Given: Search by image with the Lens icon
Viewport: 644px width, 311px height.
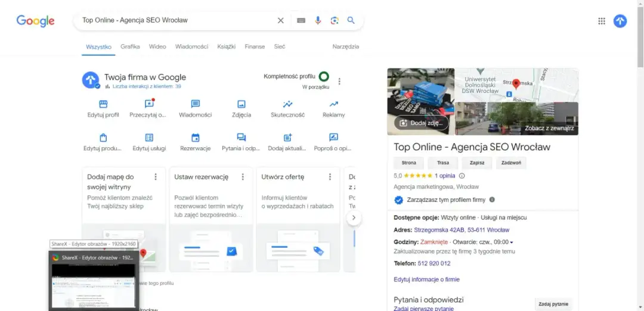Looking at the screenshot, I should click(335, 20).
